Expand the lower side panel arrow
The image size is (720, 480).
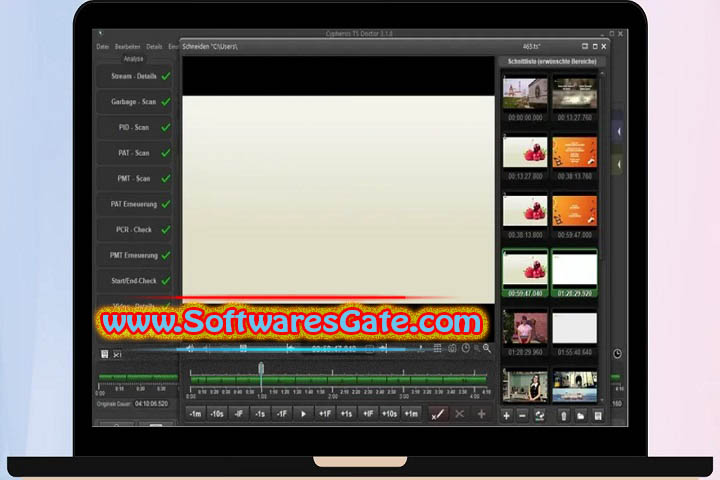pyautogui.click(x=619, y=164)
